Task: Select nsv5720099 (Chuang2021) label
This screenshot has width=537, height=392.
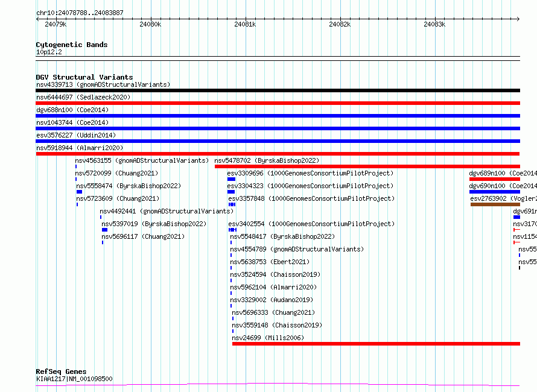Action: pos(116,173)
